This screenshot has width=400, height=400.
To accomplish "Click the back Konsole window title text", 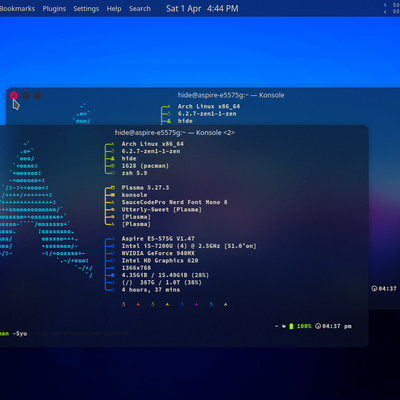I will 231,95.
